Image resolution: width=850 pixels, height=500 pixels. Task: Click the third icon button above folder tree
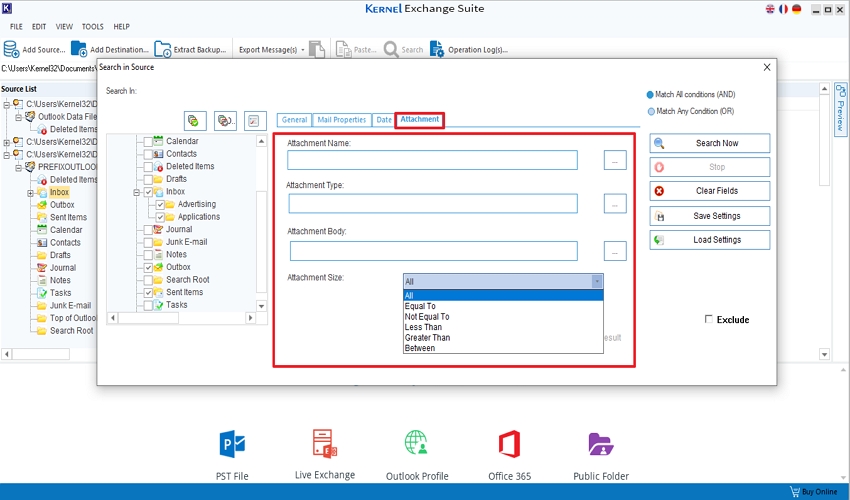[255, 120]
